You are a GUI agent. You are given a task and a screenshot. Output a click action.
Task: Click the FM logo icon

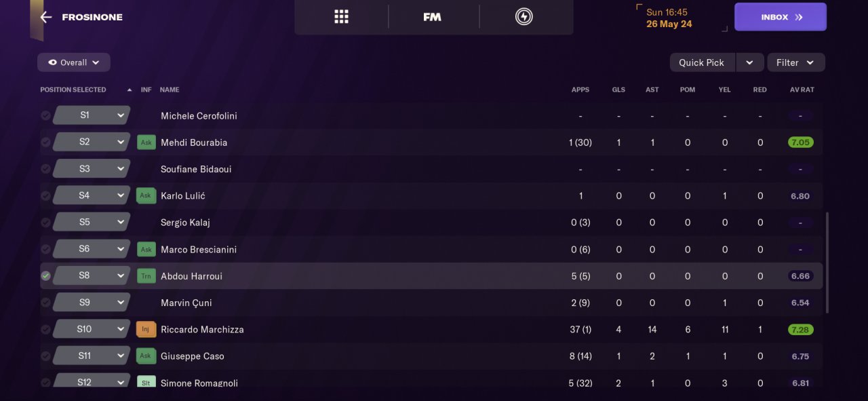(432, 17)
